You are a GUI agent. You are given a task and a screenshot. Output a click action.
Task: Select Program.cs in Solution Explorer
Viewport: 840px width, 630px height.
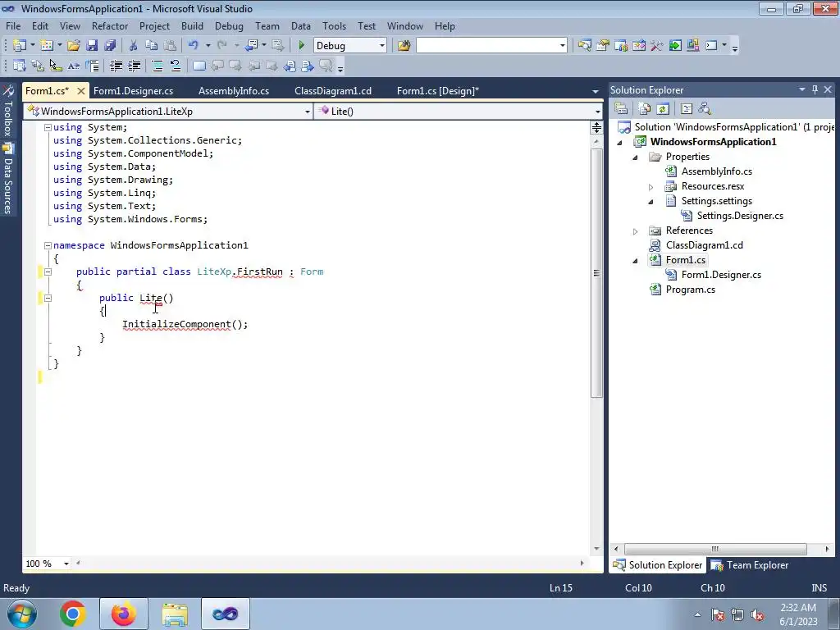[691, 290]
